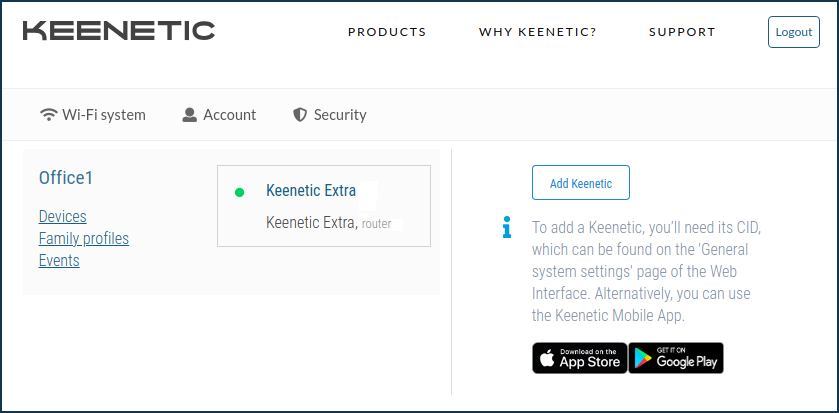Click the Wi-Fi signal icon
This screenshot has height=413, width=839.
pos(49,114)
